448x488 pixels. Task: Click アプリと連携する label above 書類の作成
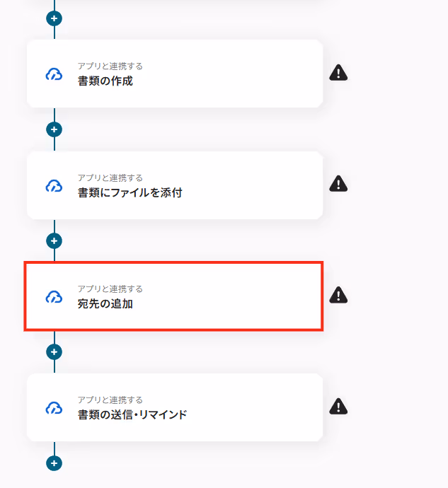point(110,66)
